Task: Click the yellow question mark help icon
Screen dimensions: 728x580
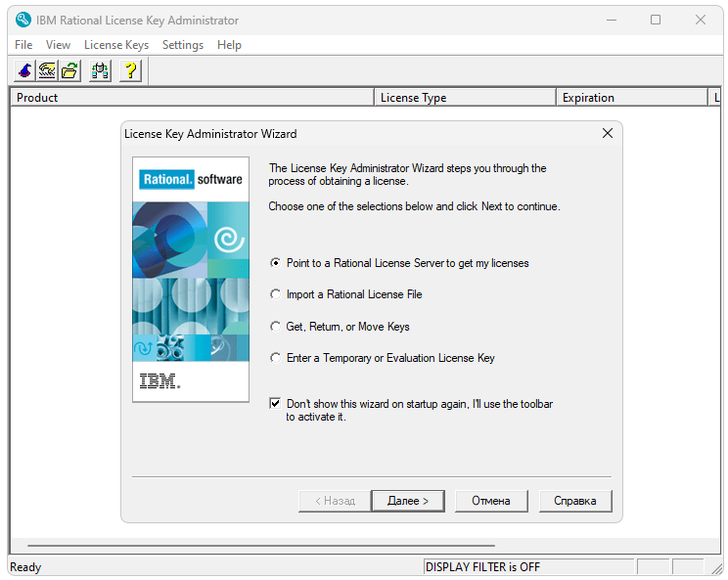Action: pyautogui.click(x=130, y=71)
